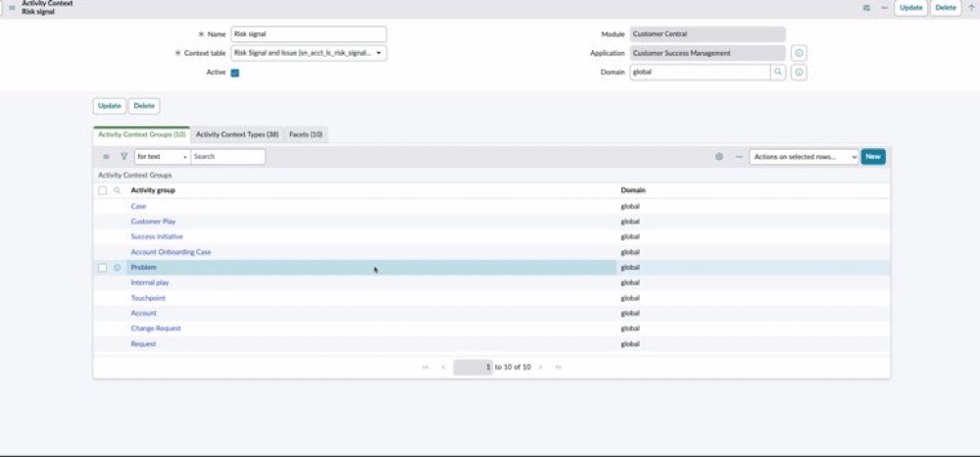
Task: Open the Account Onboarding Case link
Action: point(171,252)
